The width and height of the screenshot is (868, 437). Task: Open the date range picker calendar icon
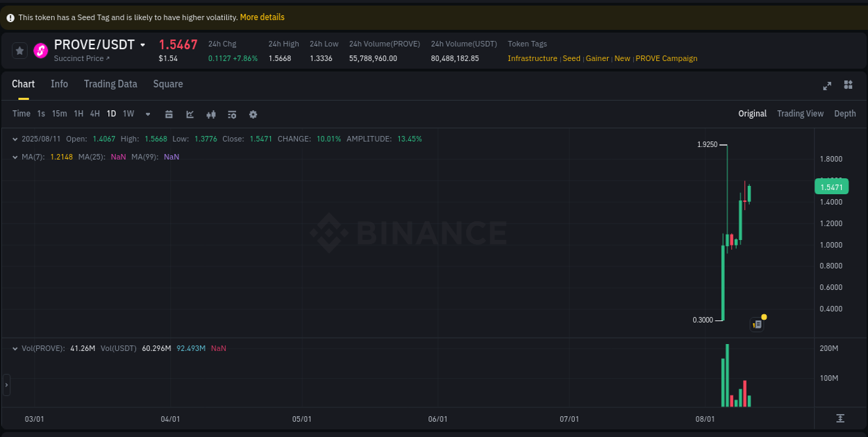point(169,114)
